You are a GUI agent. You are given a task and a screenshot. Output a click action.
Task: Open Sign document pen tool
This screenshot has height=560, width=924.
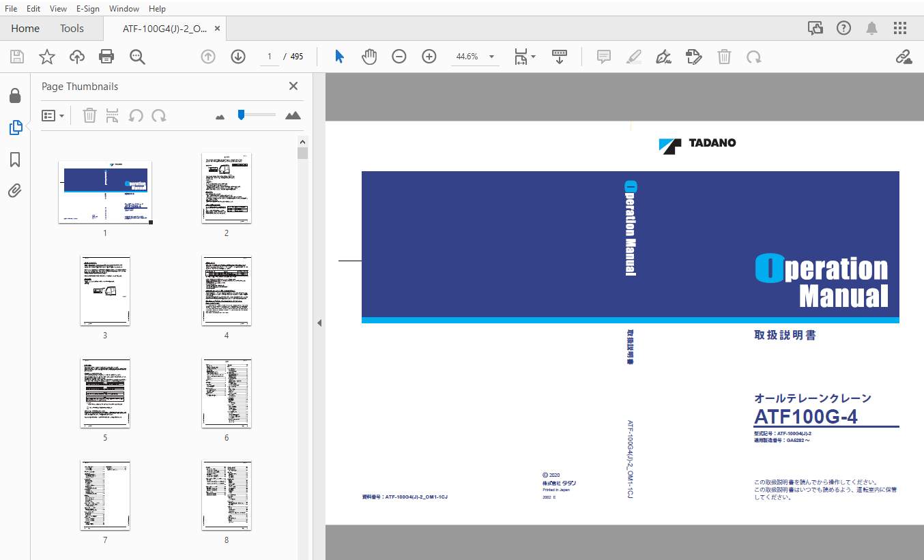[x=663, y=57]
